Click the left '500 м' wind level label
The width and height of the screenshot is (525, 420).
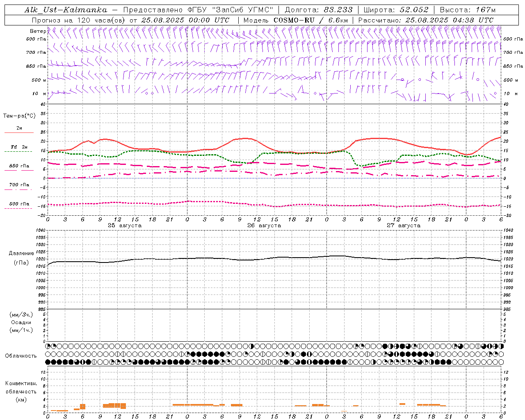(x=39, y=80)
